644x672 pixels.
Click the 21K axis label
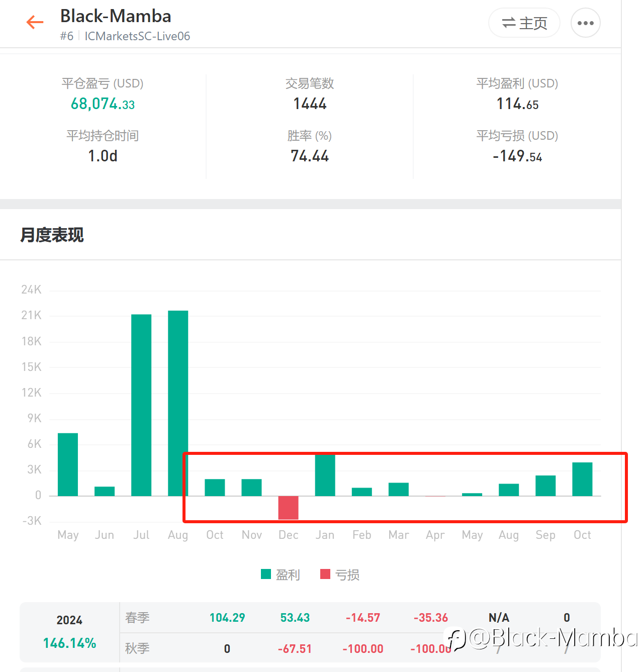click(31, 315)
